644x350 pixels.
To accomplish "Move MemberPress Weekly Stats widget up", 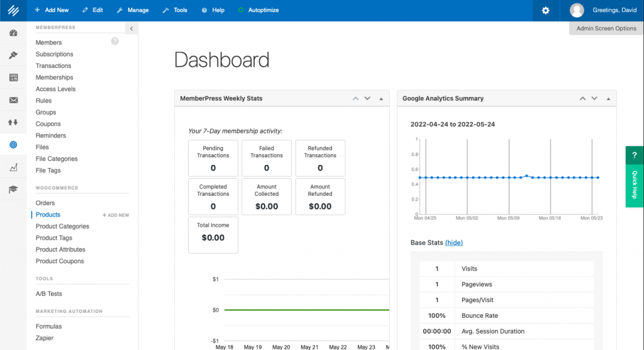I will pyautogui.click(x=355, y=98).
